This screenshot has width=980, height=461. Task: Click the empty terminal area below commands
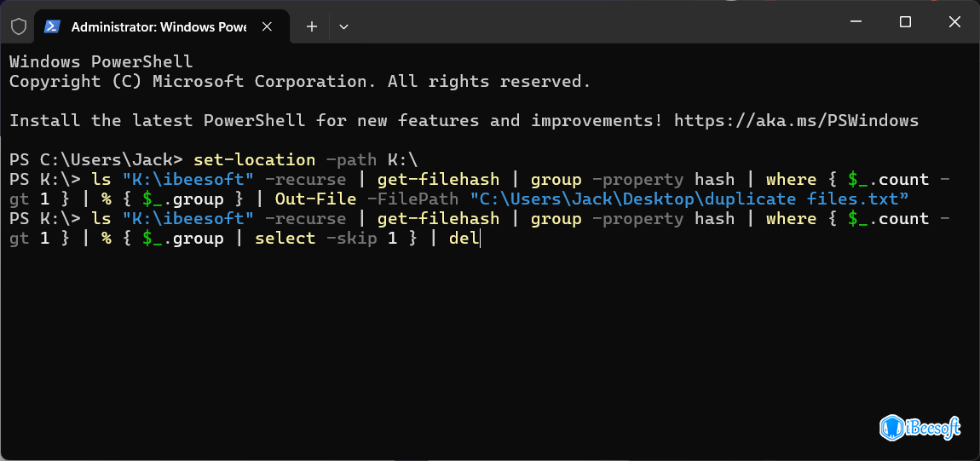(426, 341)
